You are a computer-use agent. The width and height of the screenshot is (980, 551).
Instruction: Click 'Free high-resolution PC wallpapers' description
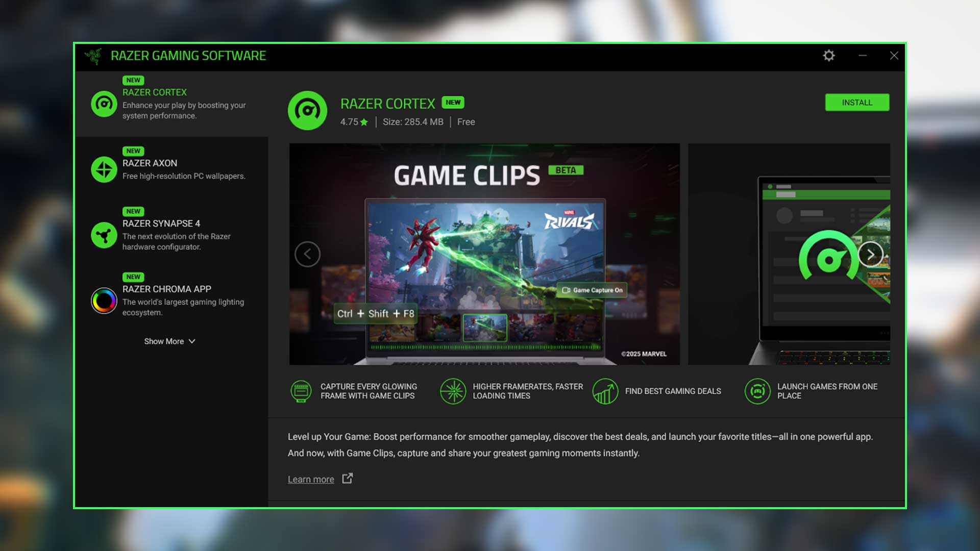(184, 176)
